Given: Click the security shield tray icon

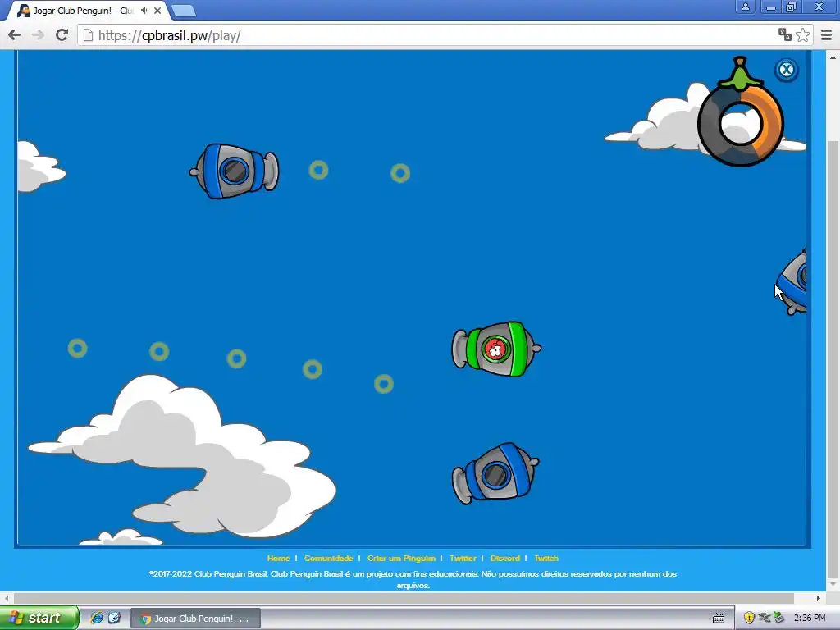Looking at the screenshot, I should tap(750, 618).
